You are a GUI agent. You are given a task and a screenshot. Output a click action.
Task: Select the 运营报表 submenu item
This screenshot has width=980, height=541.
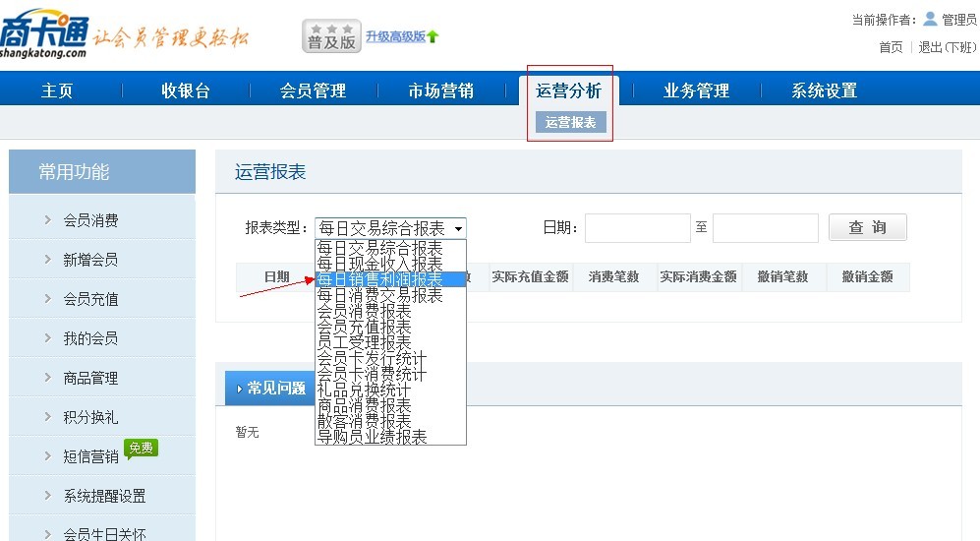coord(570,122)
